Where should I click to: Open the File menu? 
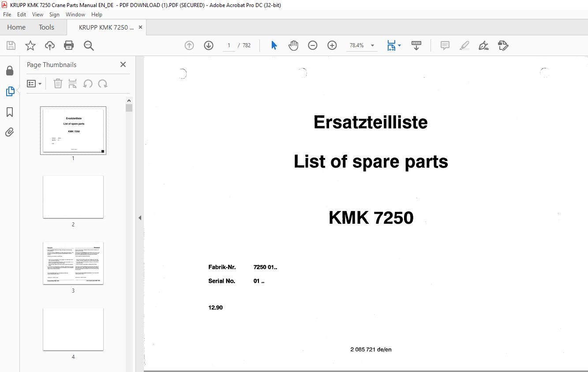click(7, 15)
